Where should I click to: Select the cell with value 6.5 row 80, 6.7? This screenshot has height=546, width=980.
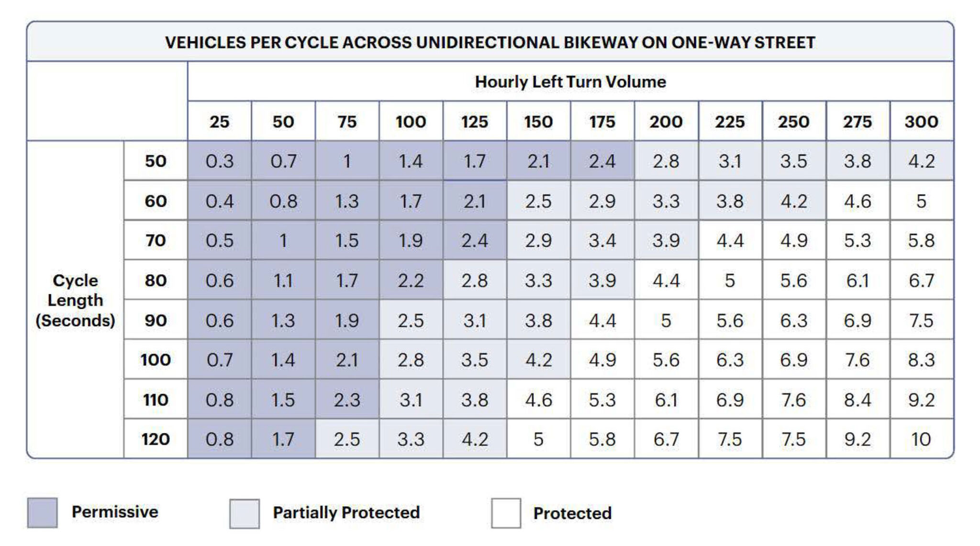click(x=921, y=280)
